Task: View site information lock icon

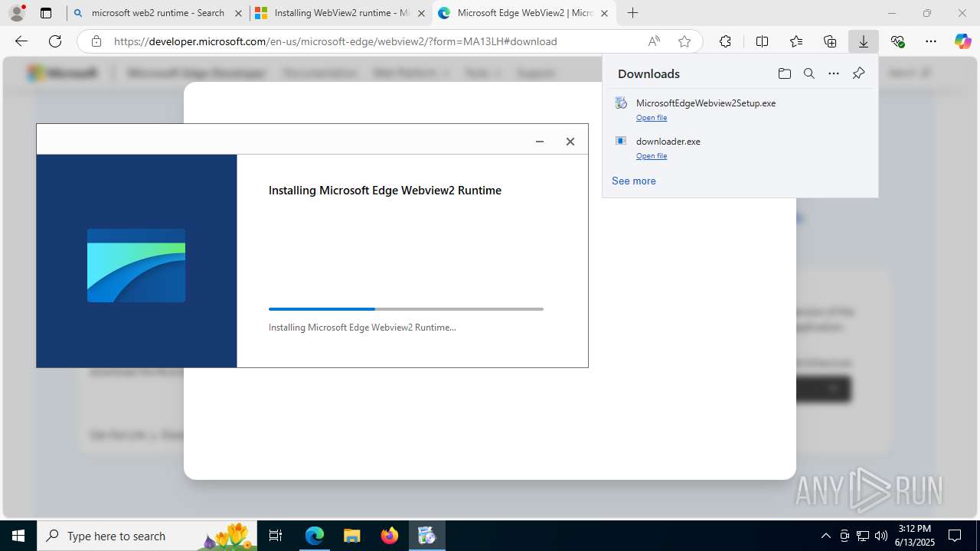Action: pyautogui.click(x=96, y=41)
